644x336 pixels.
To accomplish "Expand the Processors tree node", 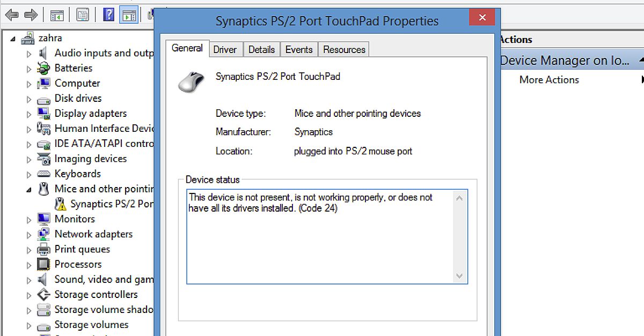I will [x=30, y=264].
